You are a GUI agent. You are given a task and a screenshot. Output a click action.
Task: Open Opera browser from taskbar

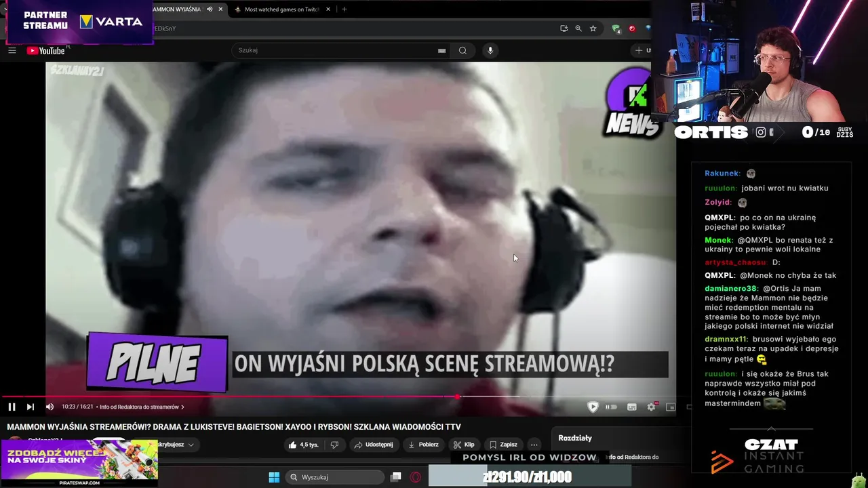[x=416, y=477]
